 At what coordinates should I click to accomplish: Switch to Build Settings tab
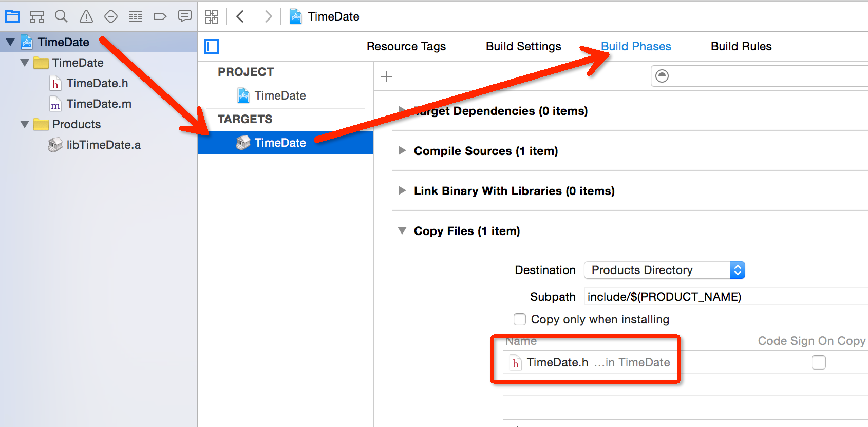click(523, 46)
